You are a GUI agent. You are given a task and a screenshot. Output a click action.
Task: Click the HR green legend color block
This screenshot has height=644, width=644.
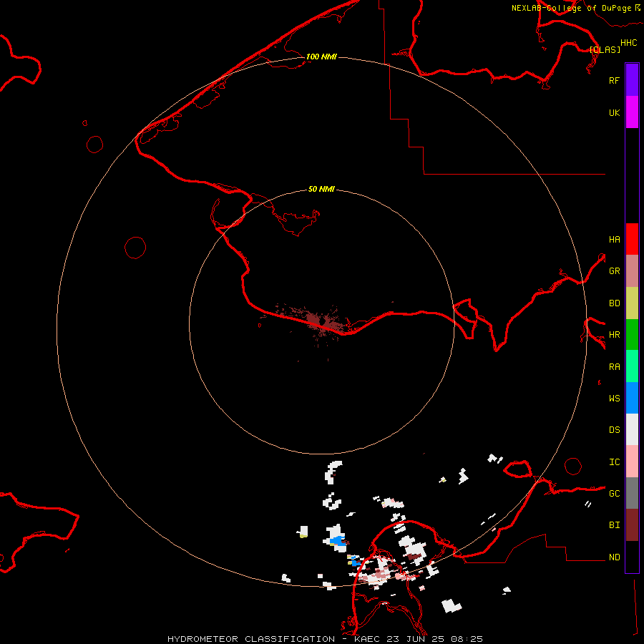click(x=632, y=334)
